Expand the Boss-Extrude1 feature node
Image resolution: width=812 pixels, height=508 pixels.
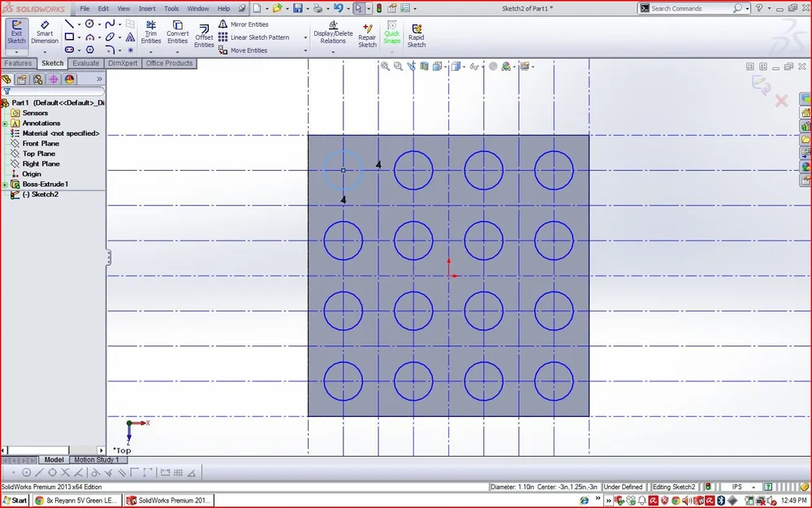[5, 185]
